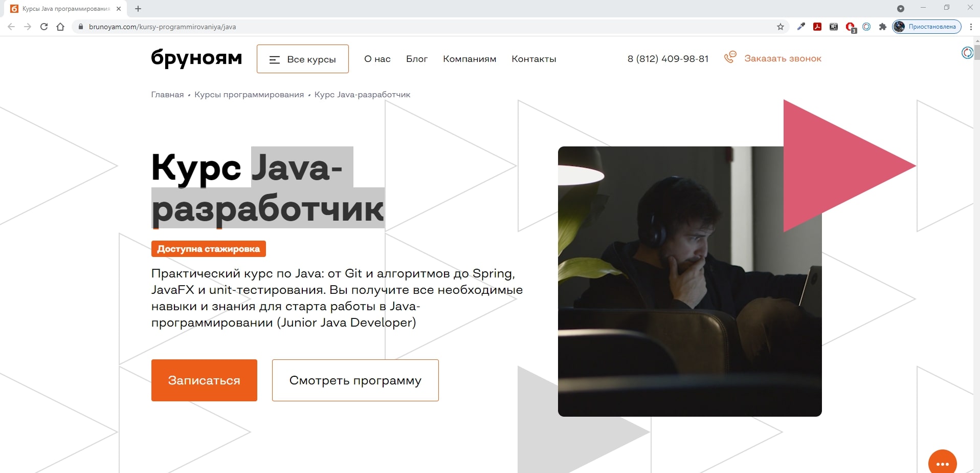Click the Доступна стажировка badge

[209, 249]
